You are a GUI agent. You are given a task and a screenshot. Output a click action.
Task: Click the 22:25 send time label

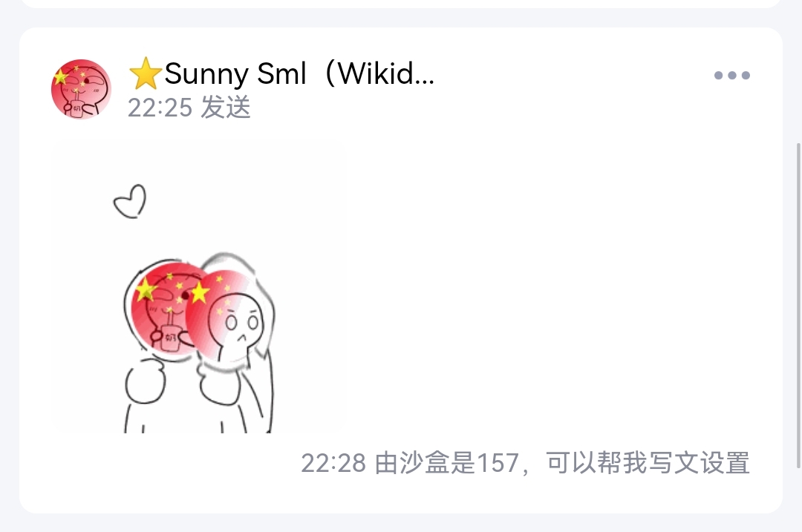(x=160, y=108)
